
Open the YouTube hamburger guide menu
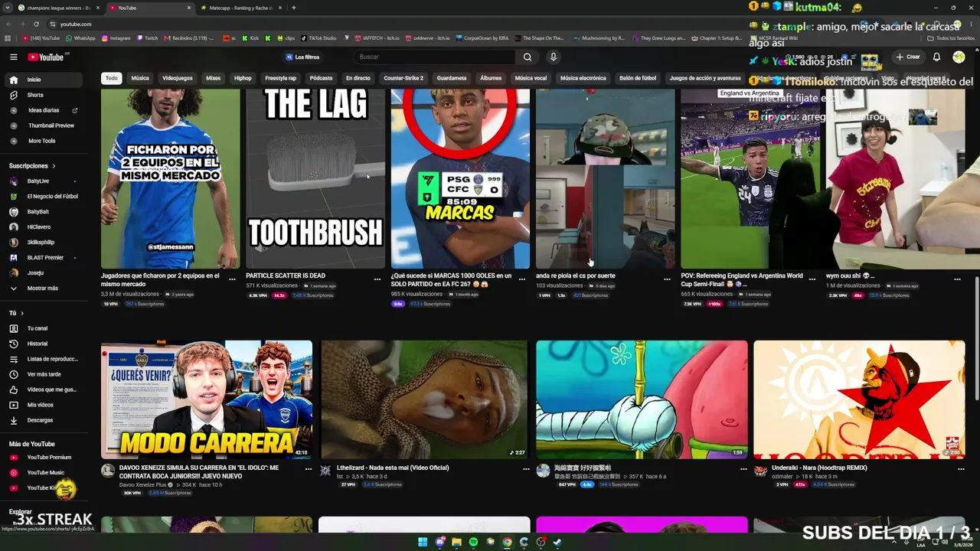(x=13, y=57)
